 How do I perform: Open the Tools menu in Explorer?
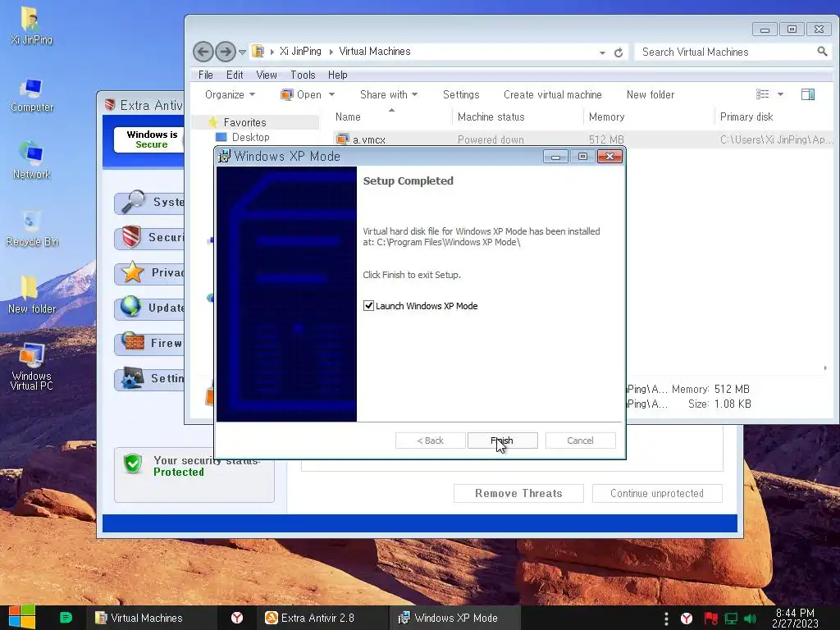[x=303, y=75]
